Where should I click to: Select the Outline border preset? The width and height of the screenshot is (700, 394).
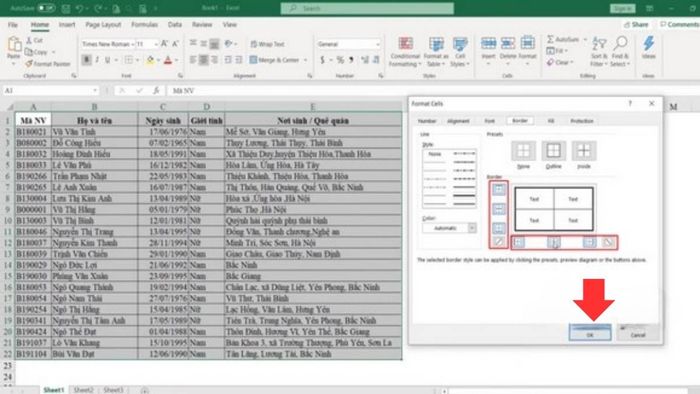[554, 151]
